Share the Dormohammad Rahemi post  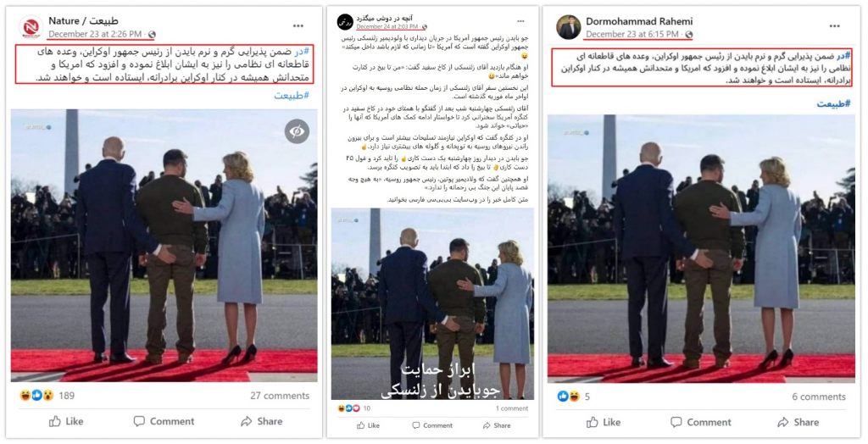pos(798,423)
